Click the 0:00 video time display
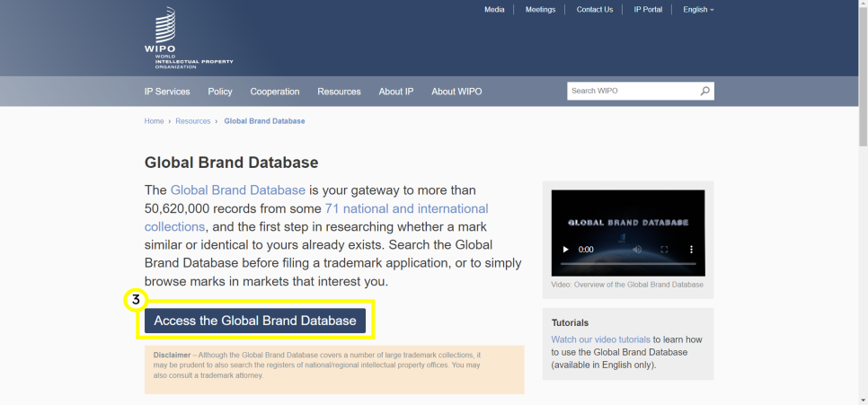 (586, 250)
